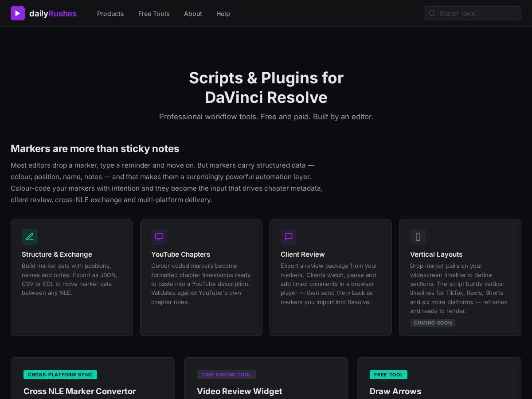532x399 pixels.
Task: Click the dailyRushes brand name
Action: point(53,14)
